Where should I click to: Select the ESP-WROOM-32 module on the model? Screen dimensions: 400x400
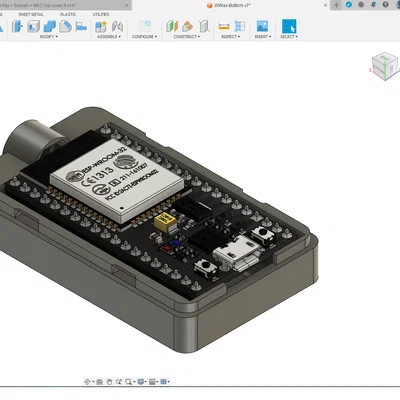pos(117,181)
